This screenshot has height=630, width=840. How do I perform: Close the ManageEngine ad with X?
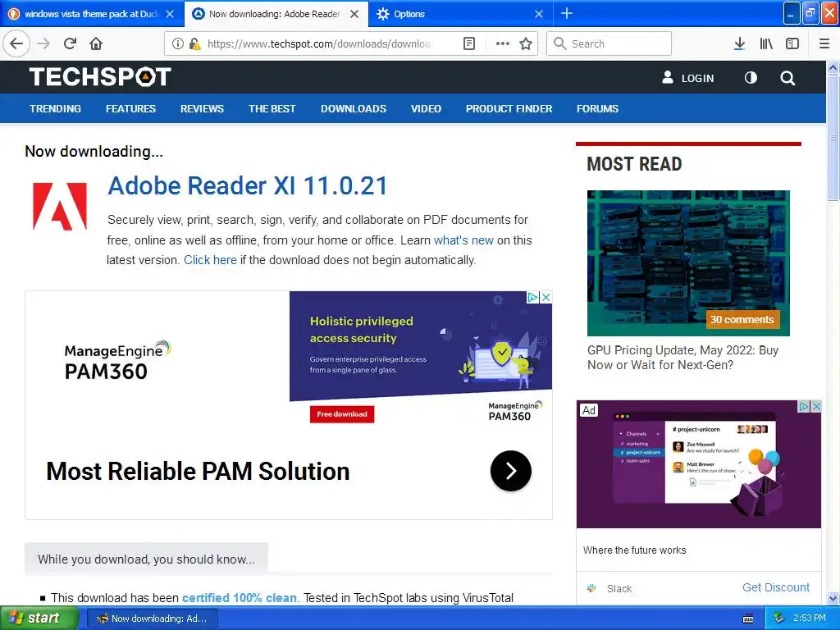point(546,297)
